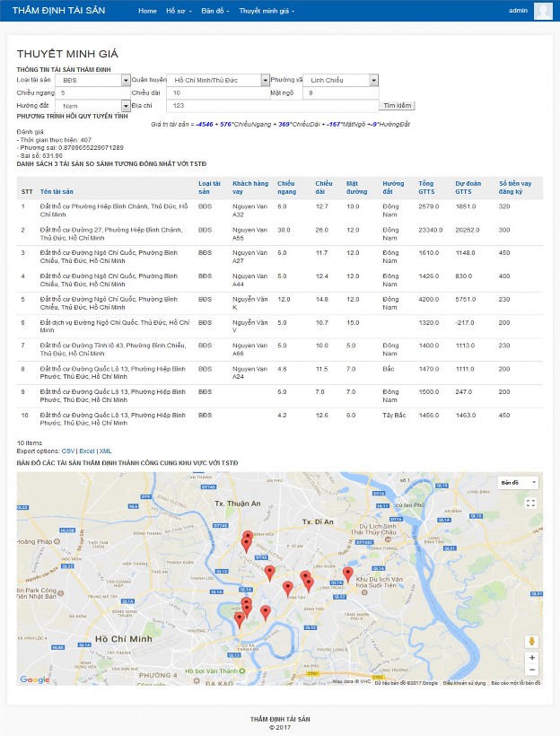Open the Hồ sơ navigation menu

[179, 11]
